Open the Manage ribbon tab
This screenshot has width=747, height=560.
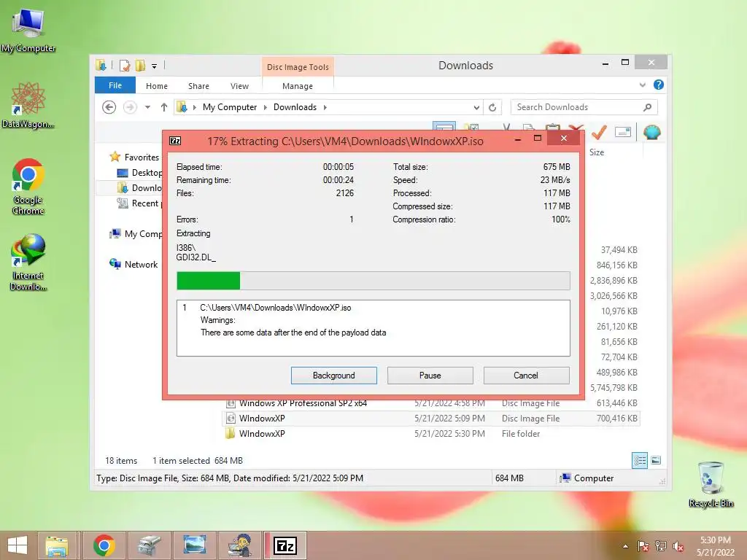298,86
